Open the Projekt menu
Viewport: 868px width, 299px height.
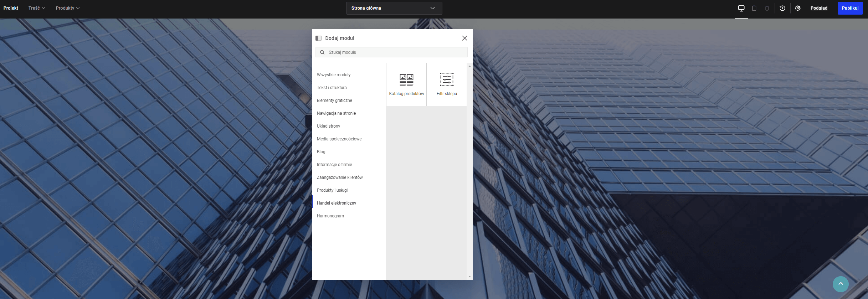pyautogui.click(x=11, y=8)
